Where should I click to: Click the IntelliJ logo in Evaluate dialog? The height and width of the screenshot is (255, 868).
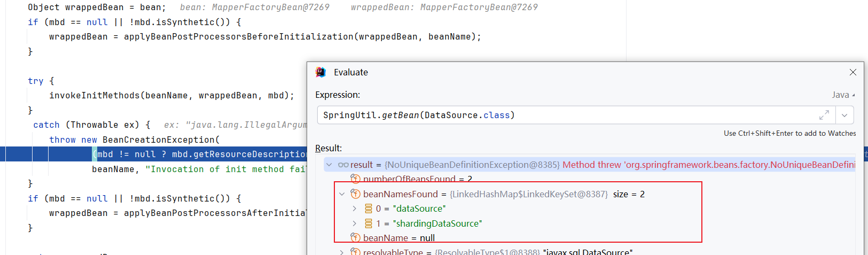point(320,72)
